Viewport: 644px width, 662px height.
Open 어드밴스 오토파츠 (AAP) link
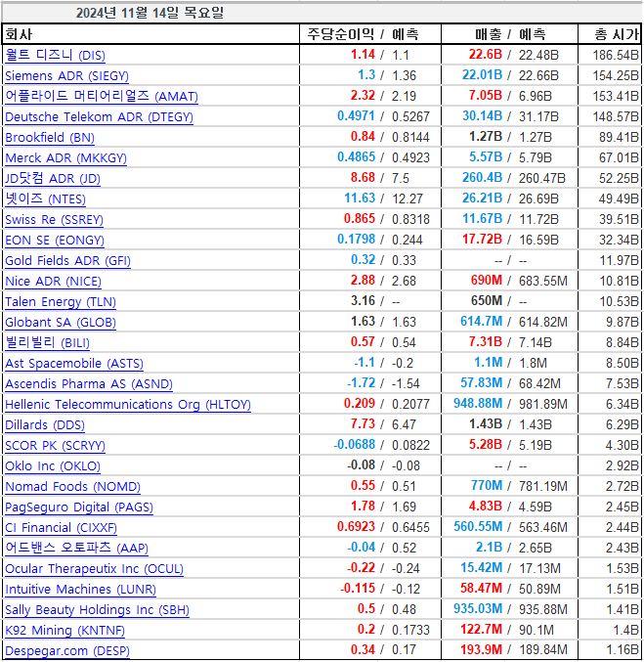pyautogui.click(x=77, y=548)
